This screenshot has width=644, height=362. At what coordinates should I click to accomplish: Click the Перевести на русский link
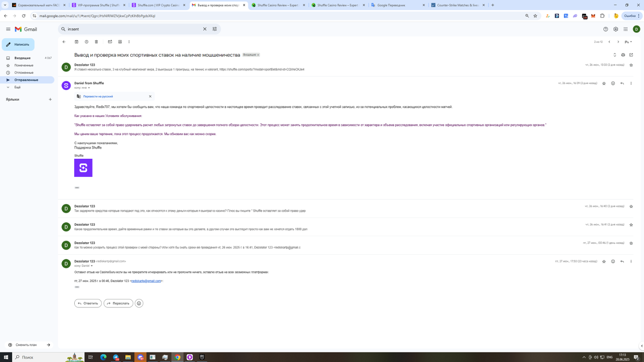(x=98, y=97)
